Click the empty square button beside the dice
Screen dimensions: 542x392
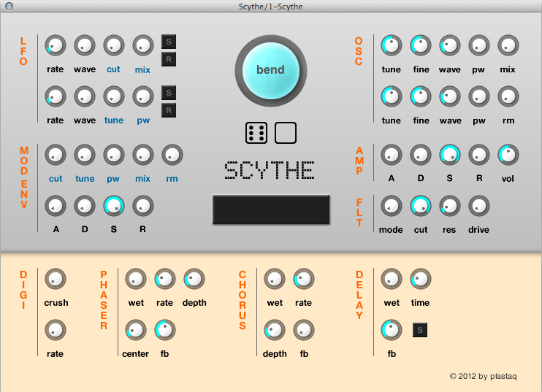click(x=286, y=133)
